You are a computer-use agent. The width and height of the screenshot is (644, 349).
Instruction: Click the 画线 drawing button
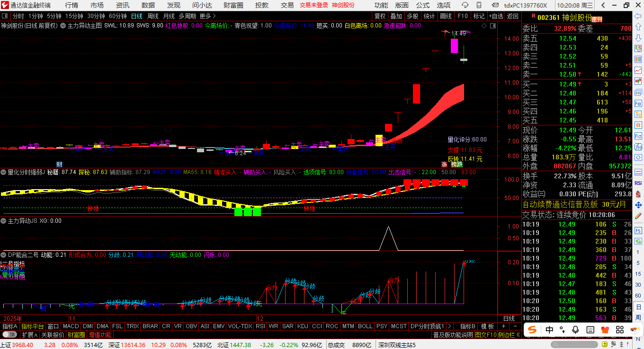446,16
